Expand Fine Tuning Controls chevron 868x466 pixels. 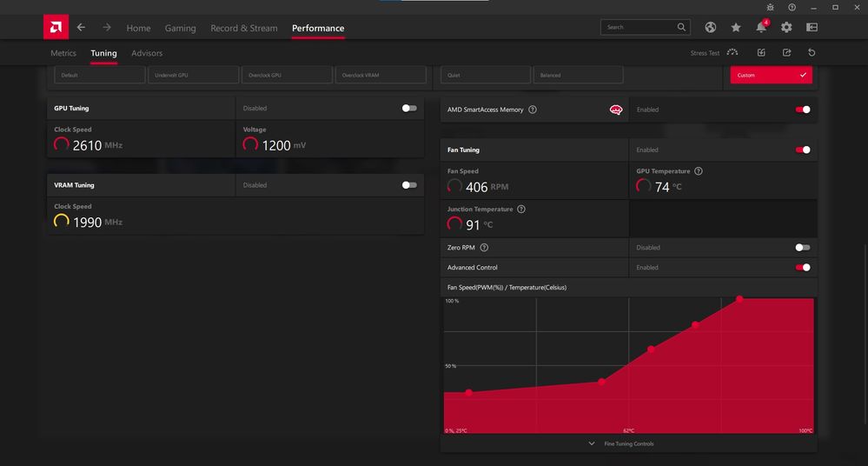pyautogui.click(x=592, y=443)
